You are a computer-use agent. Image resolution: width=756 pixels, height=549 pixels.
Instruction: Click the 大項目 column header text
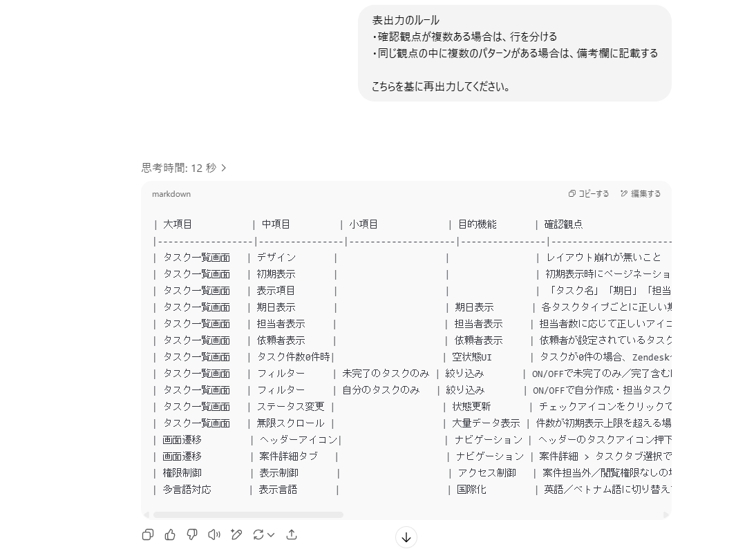tap(178, 224)
